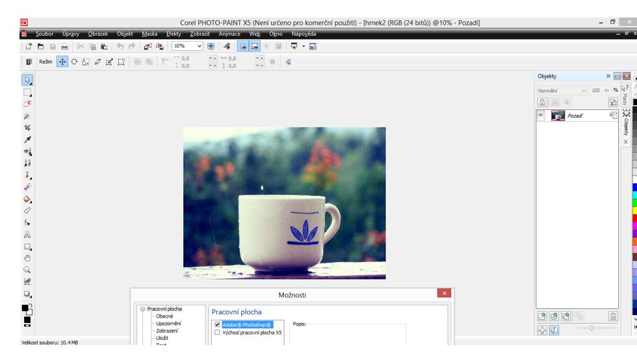This screenshot has height=364, width=637.
Task: Uncheck the Adobe Photoshop workspace checkbox
Action: point(217,324)
